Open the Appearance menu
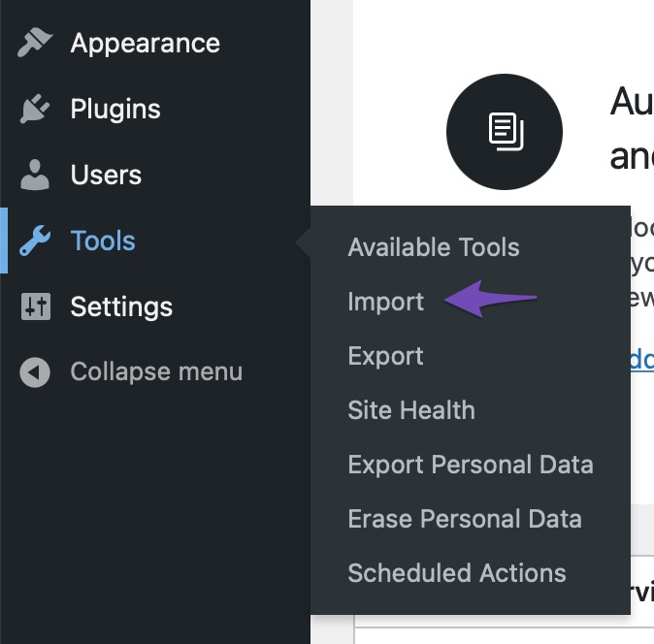 tap(146, 43)
